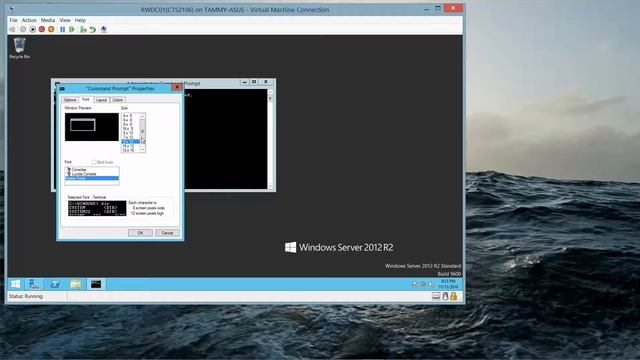Click the Size list scroll up arrow
The image size is (640, 360).
pyautogui.click(x=142, y=116)
